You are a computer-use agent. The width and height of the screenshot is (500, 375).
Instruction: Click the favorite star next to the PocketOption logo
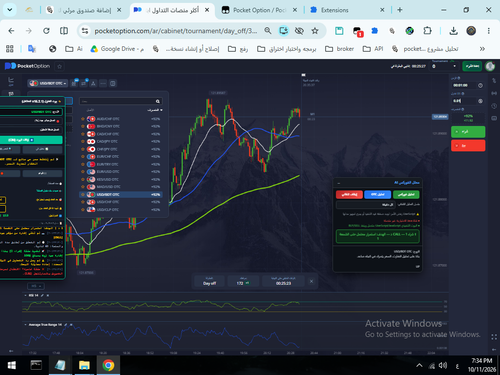coord(60,66)
